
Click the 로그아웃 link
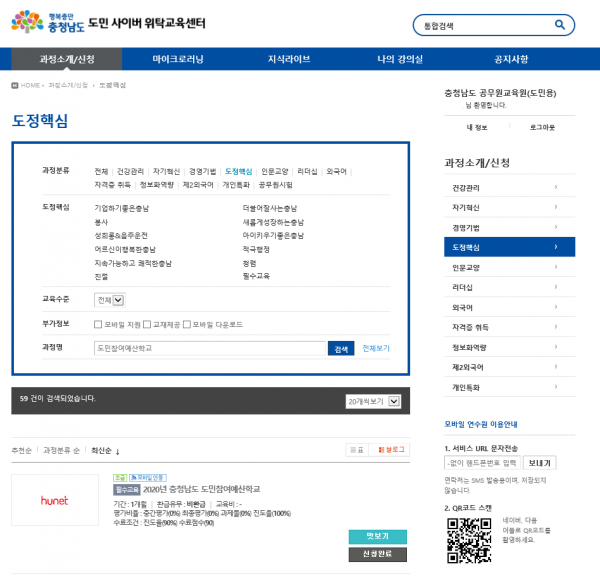tap(541, 128)
